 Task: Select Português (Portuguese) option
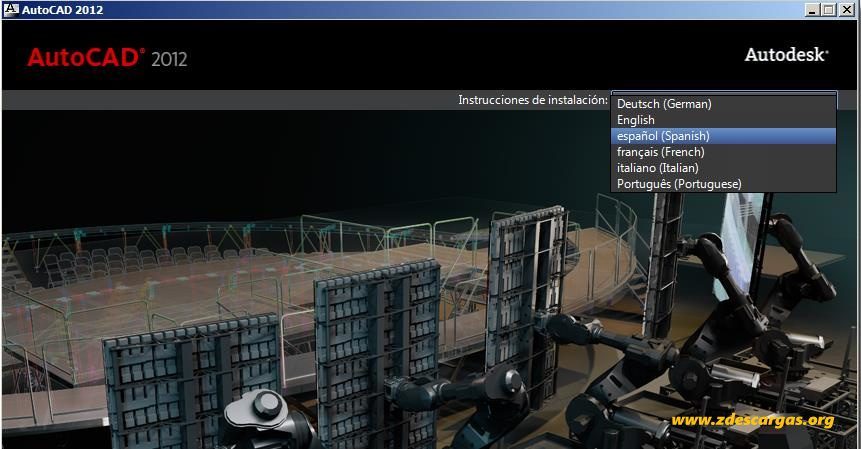pyautogui.click(x=724, y=184)
